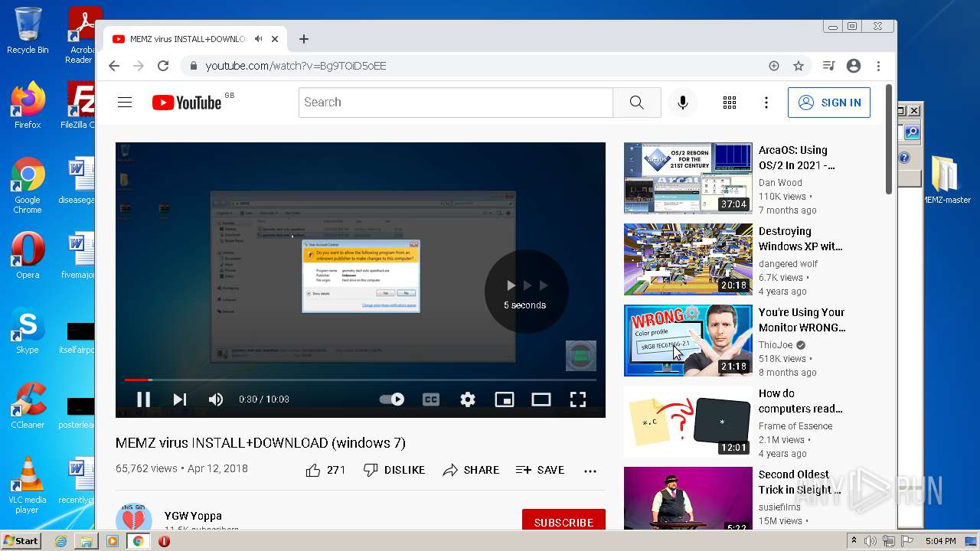Focus the YouTube search box

(x=456, y=103)
